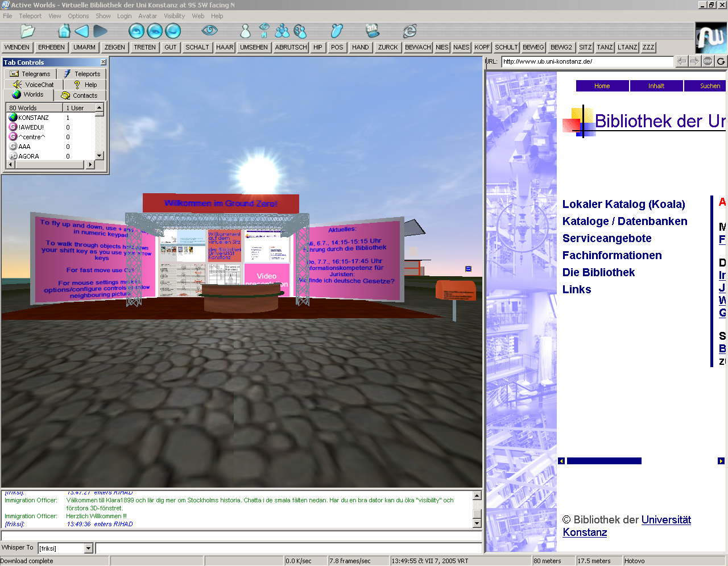Click the forward arrow teleport icon
The height and width of the screenshot is (566, 728).
click(101, 31)
